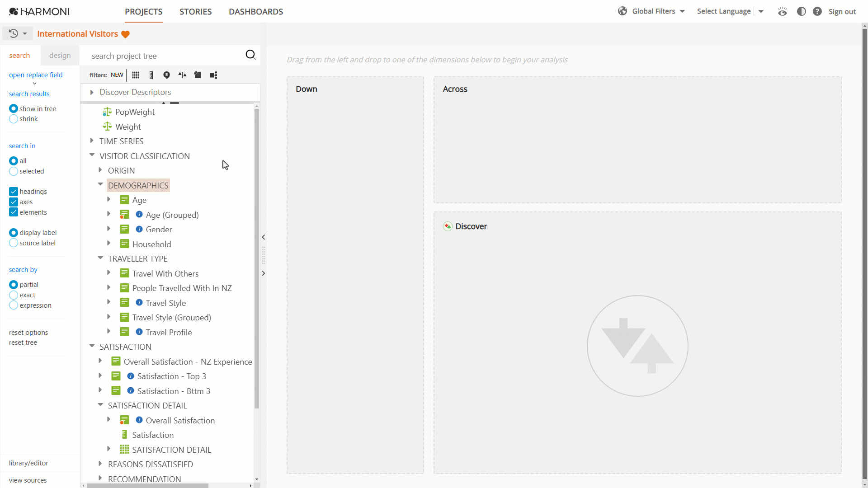The image size is (868, 488).
Task: Click the search magnifier icon
Action: [250, 55]
